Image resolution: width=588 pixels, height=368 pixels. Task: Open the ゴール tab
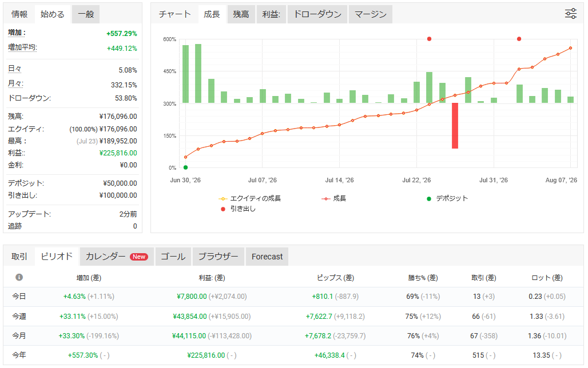173,257
